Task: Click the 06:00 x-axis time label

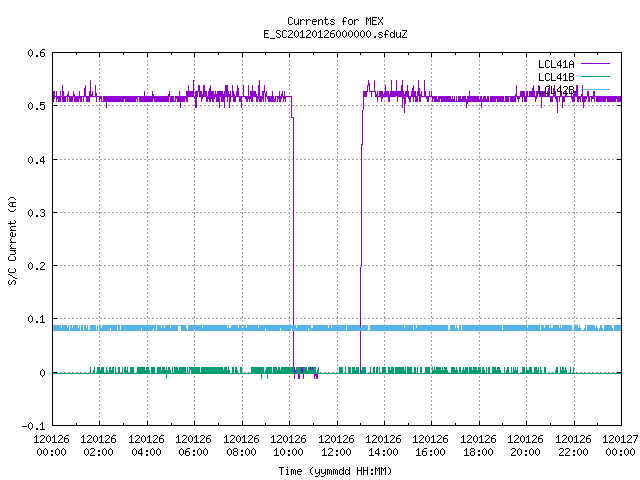Action: [193, 452]
